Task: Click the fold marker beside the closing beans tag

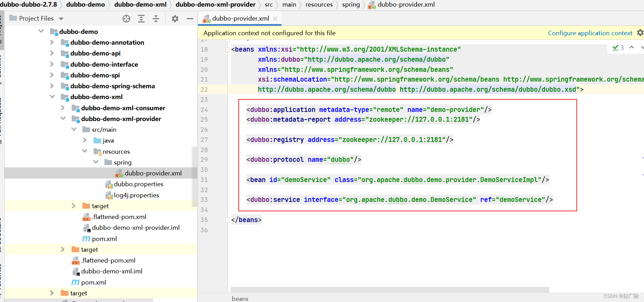Action: pos(228,220)
